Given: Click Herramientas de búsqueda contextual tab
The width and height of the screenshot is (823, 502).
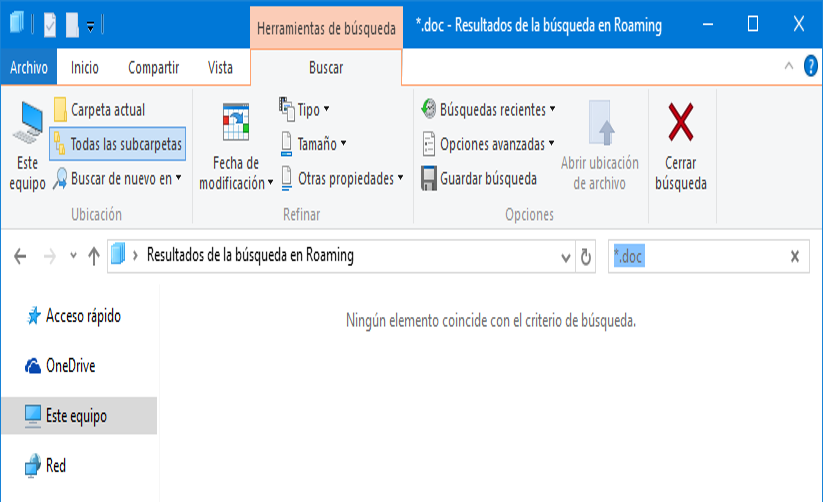Looking at the screenshot, I should point(326,28).
